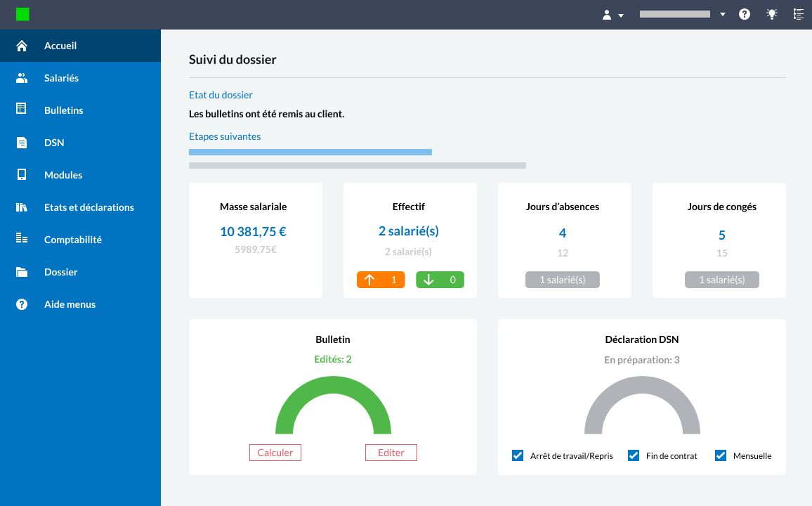Disable the Mensuelle checkbox
Screen dimensions: 812x506
coord(720,455)
